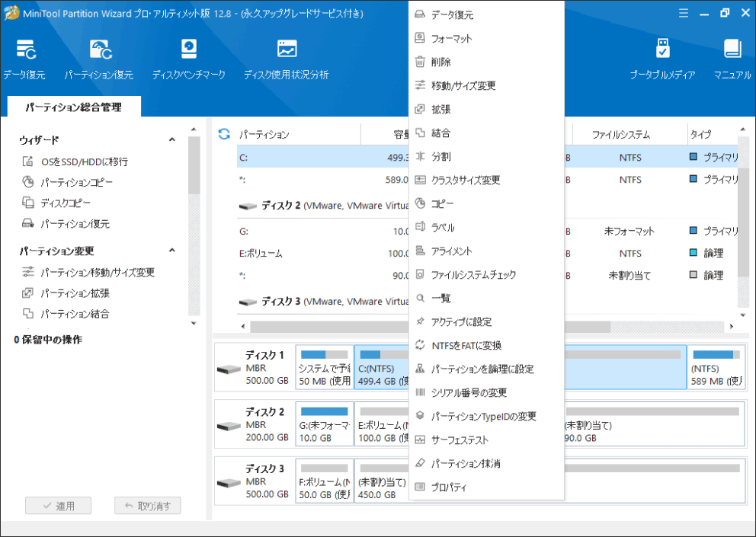Open Disk Usage Analyzer (ディスク使用状況分析) icon

coord(287,50)
